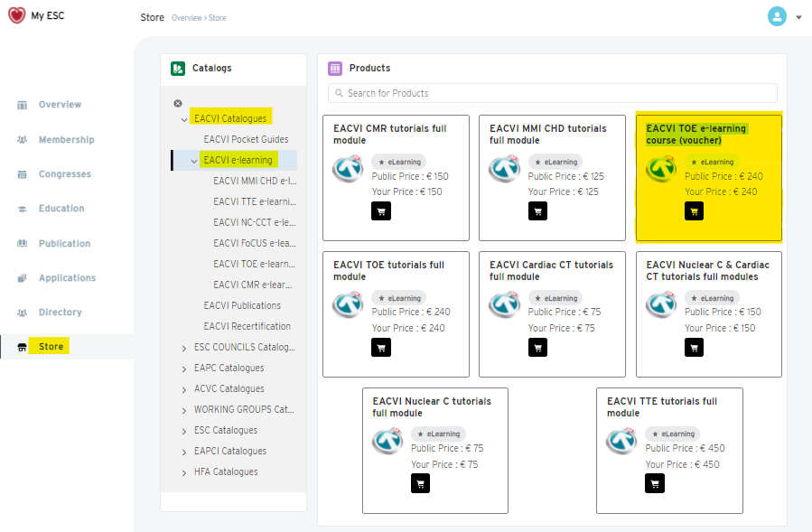The height and width of the screenshot is (532, 812).
Task: Select EACVI TTE e-learning catalog
Action: (255, 201)
